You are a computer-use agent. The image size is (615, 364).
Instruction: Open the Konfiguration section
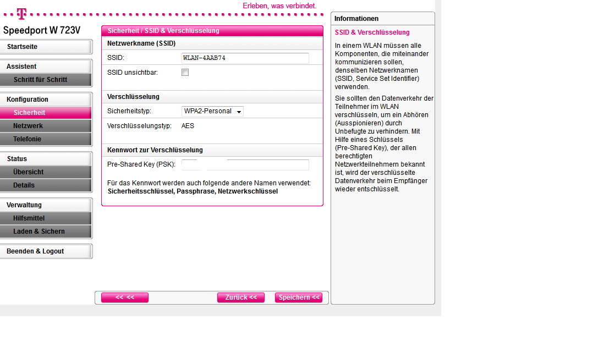pos(46,100)
